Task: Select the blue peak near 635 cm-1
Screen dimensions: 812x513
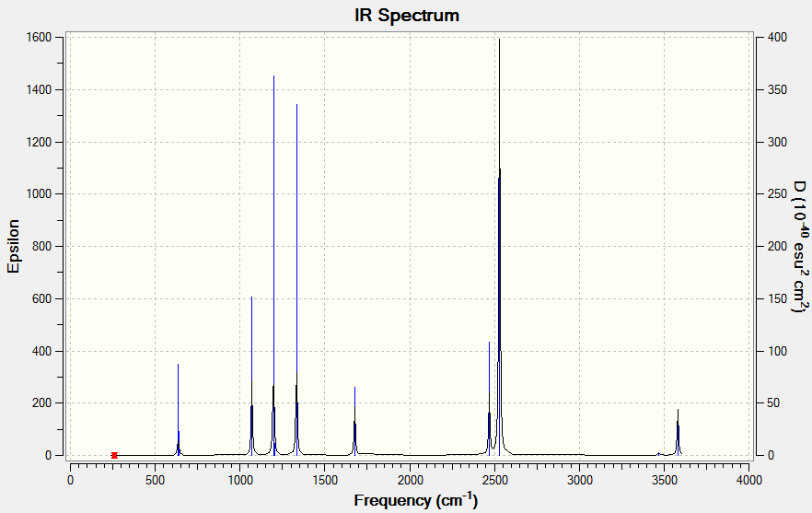Action: (x=179, y=409)
